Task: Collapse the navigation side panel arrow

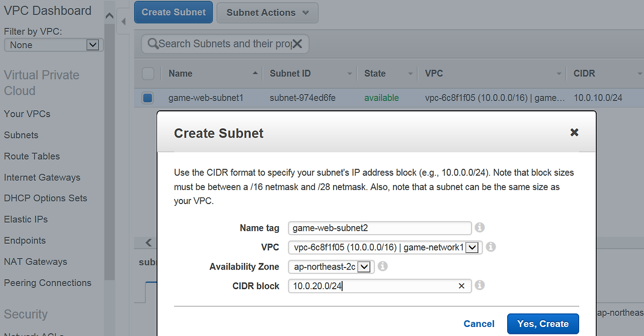Action: click(x=123, y=22)
